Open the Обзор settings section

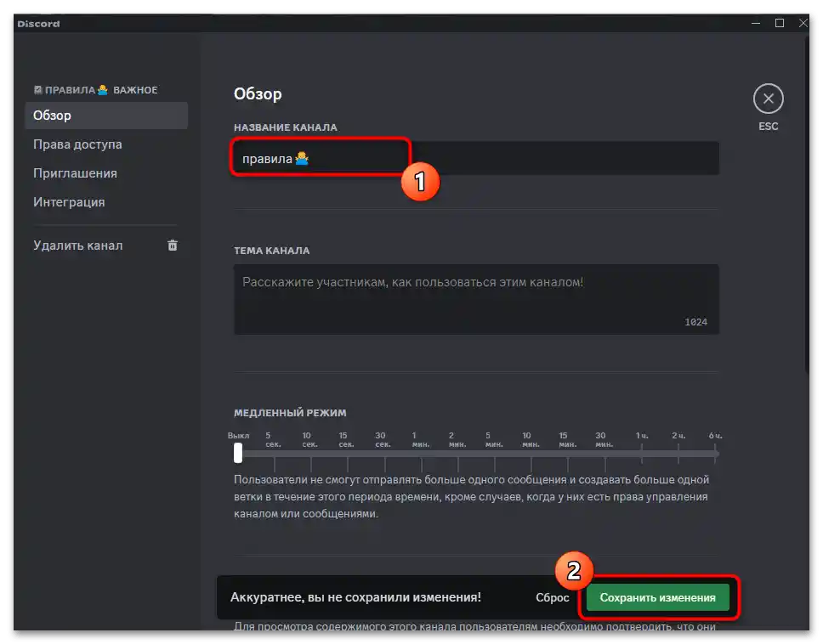click(x=106, y=116)
